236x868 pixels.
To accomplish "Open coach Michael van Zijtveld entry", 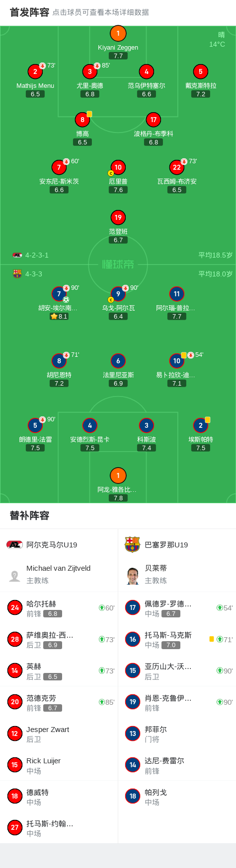I will click(59, 574).
